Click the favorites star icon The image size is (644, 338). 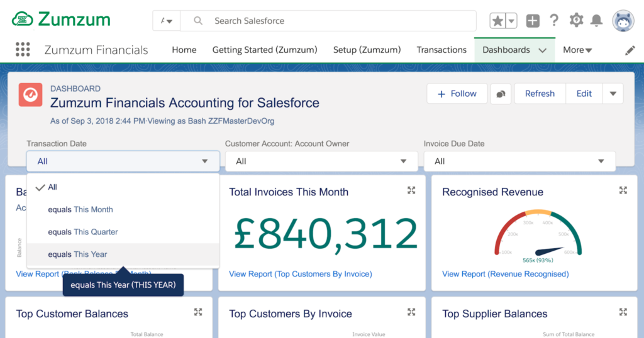(497, 21)
